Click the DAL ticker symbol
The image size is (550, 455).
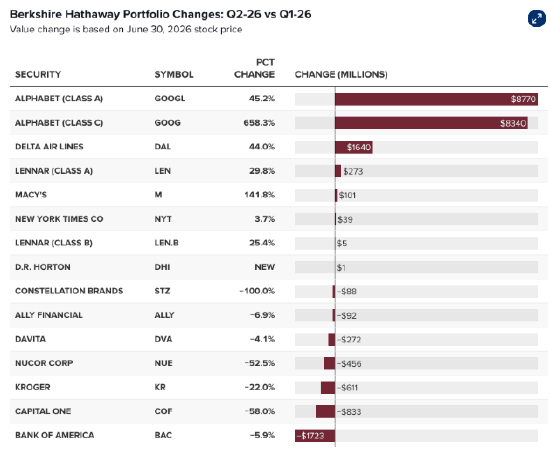163,147
